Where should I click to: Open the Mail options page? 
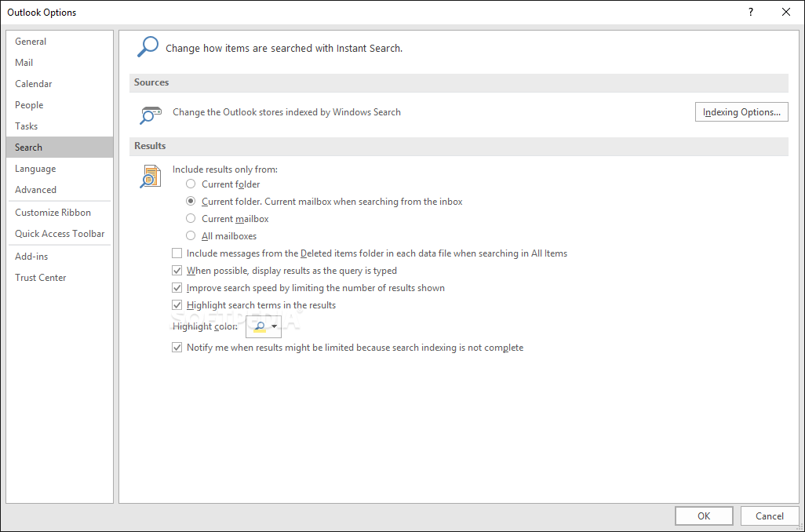(x=60, y=62)
